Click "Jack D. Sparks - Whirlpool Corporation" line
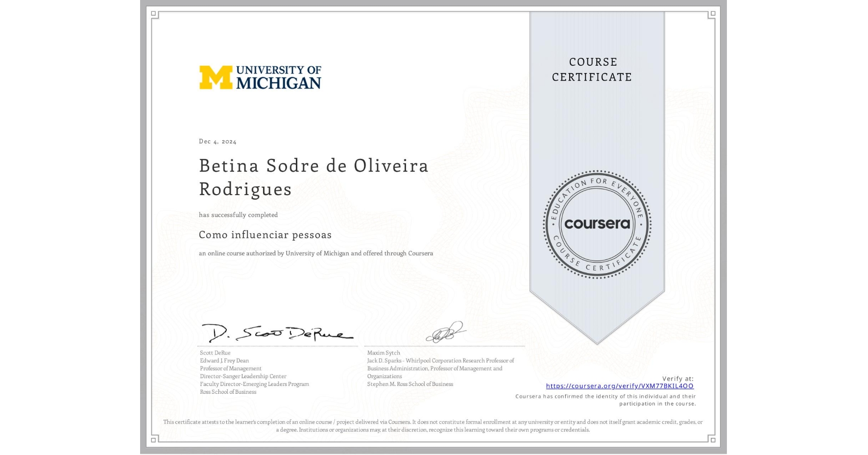Viewport: 868px width, 455px height. 440,360
